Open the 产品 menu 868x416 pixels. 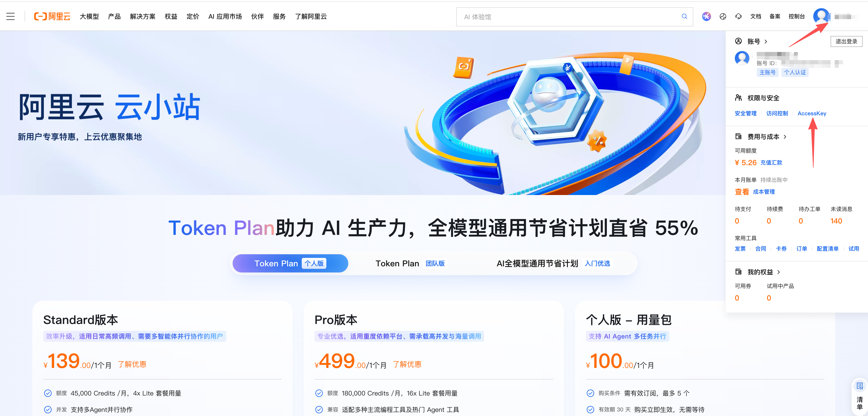point(114,16)
